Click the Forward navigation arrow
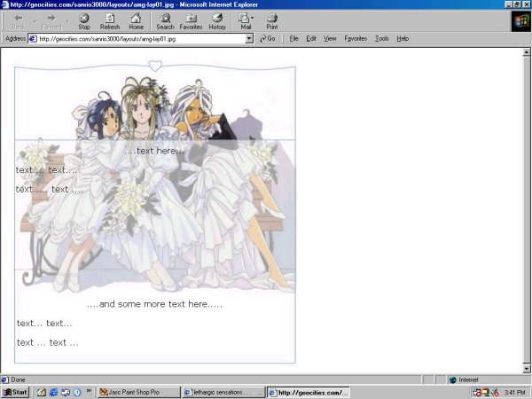 coord(51,21)
